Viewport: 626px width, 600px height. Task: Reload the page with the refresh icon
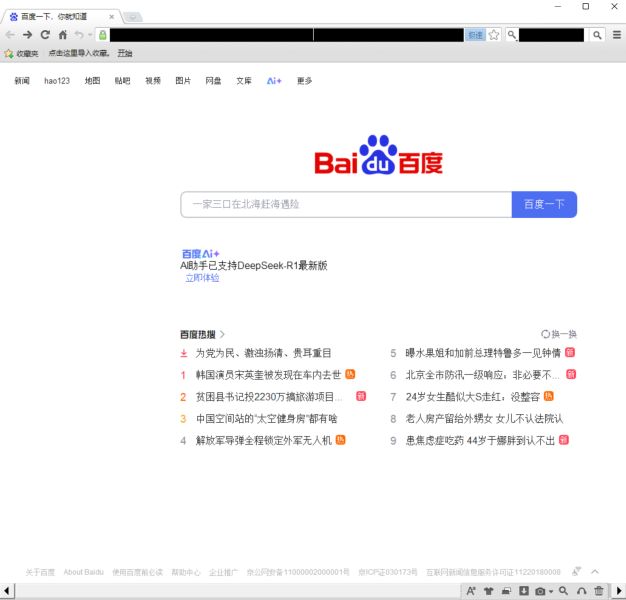coord(45,35)
